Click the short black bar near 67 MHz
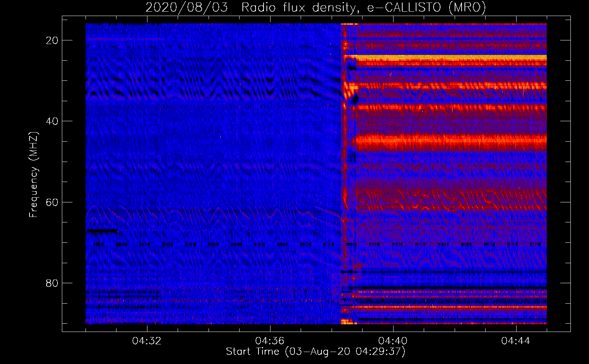Screen dimensions: 589x364 tap(102, 231)
